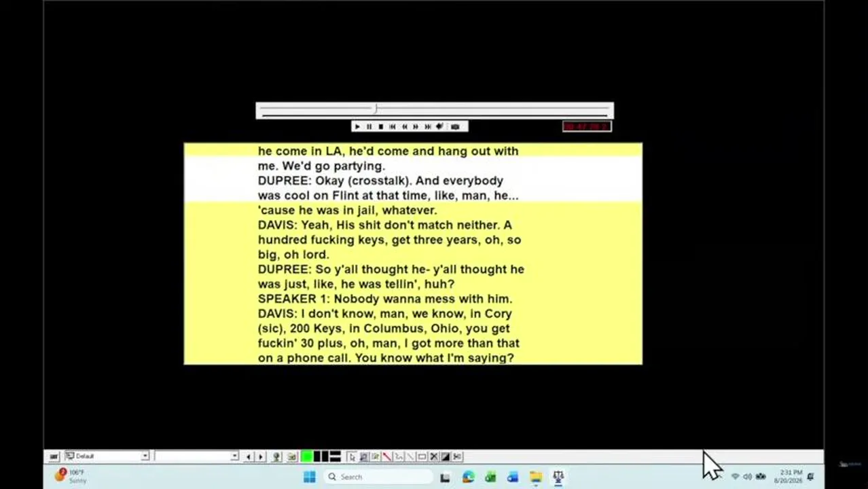Open the green Excel-like taskbar app
This screenshot has height=489, width=868.
point(490,477)
